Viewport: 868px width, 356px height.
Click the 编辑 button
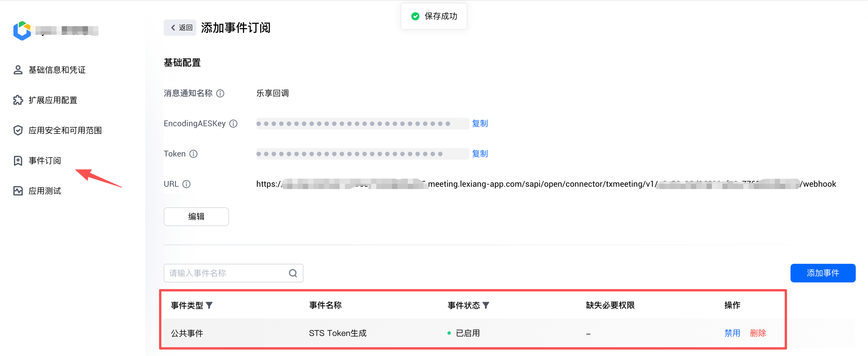pos(196,216)
